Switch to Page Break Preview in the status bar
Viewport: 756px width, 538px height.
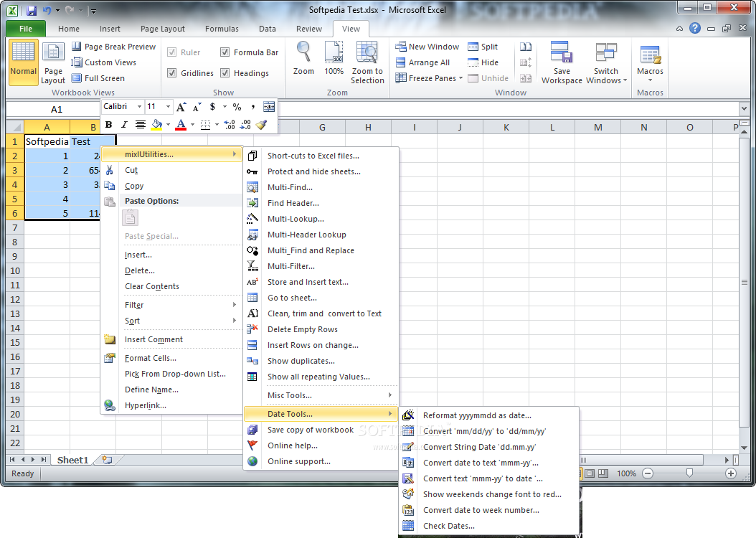(x=603, y=473)
